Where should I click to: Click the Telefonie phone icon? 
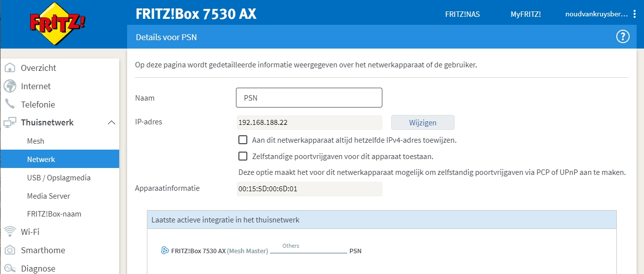pos(10,105)
